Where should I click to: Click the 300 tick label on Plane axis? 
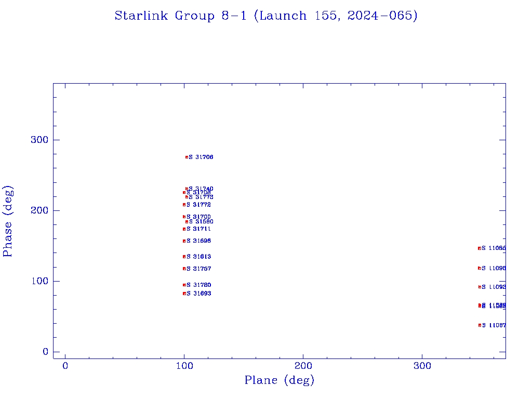coord(422,366)
